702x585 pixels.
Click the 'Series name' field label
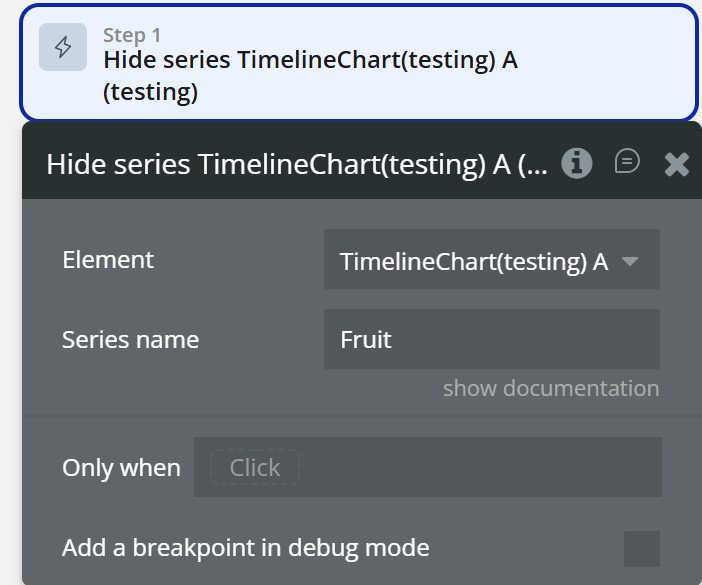click(x=130, y=340)
